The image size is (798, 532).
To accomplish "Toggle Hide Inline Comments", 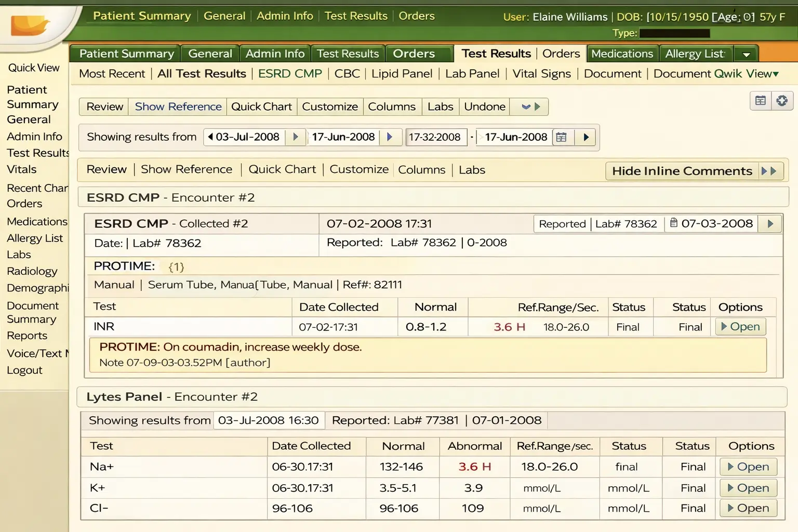I will (682, 170).
